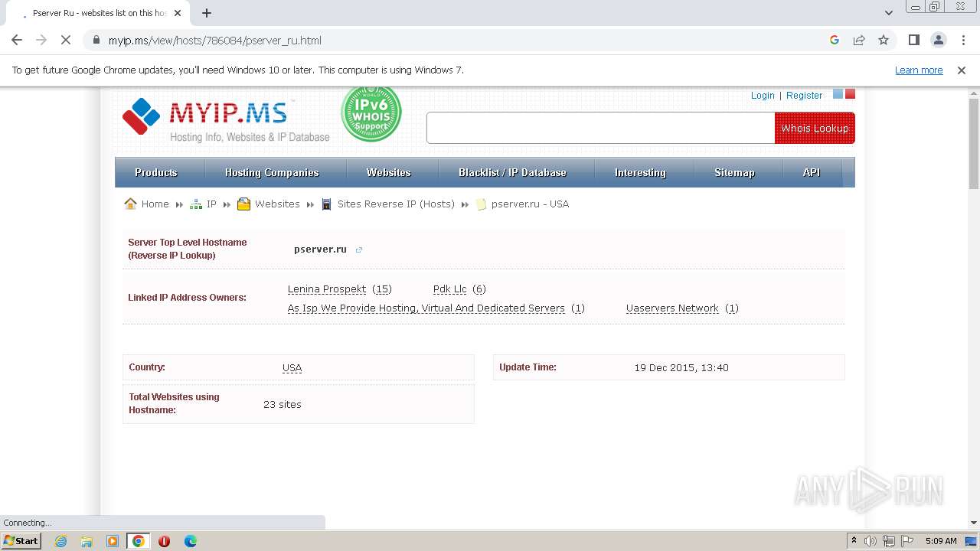
Task: Open the Register link
Action: (x=804, y=96)
